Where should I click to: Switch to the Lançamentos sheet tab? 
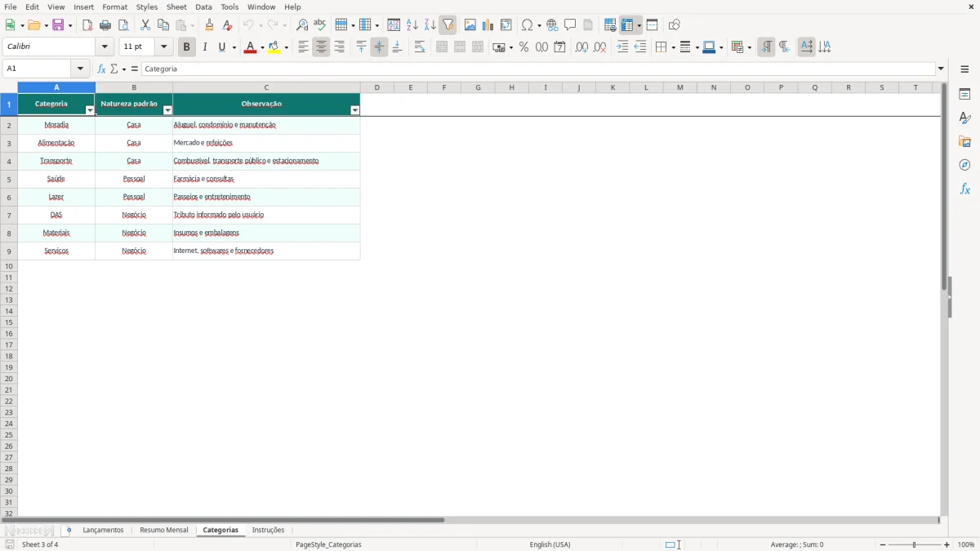(103, 531)
